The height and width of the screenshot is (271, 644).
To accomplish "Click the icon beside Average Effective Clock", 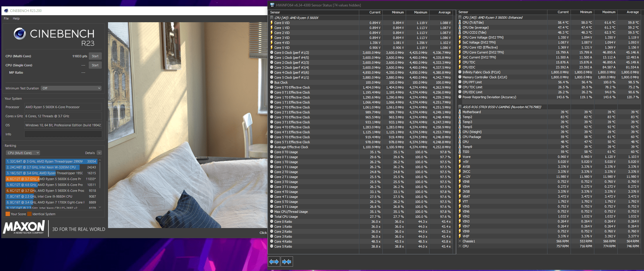I will [272, 147].
